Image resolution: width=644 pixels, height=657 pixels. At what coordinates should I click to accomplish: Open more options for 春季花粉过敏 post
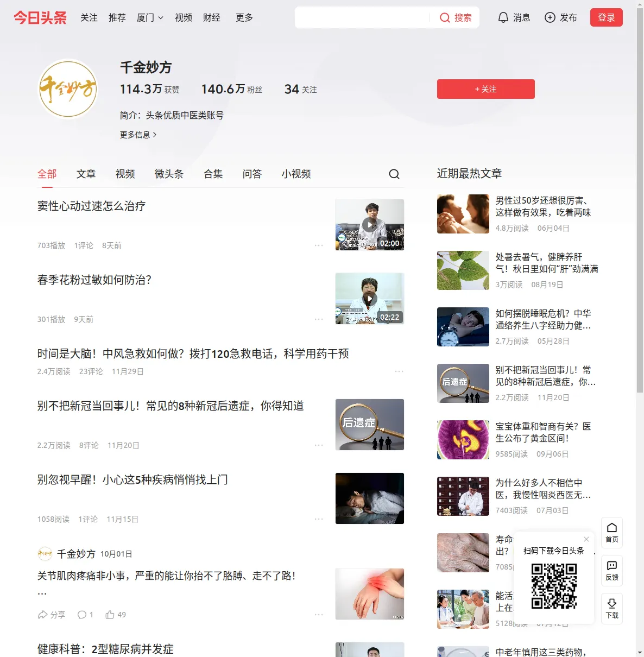(x=319, y=319)
